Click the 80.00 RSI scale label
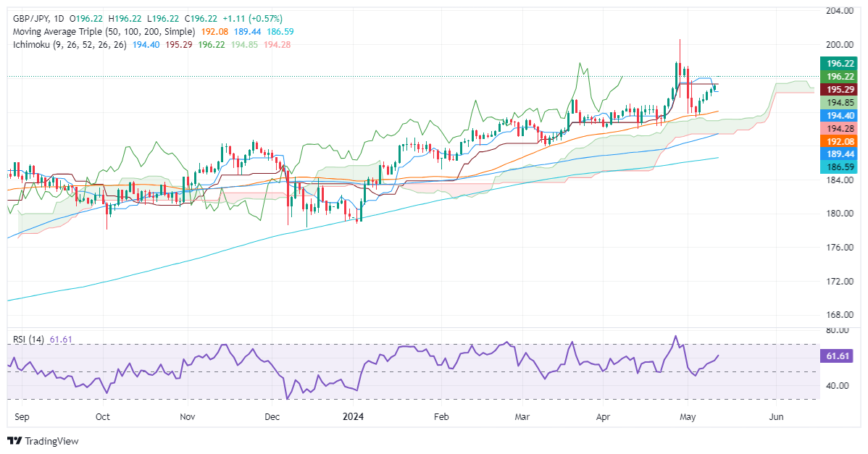Screen dimensions: 868x454 pyautogui.click(x=838, y=330)
